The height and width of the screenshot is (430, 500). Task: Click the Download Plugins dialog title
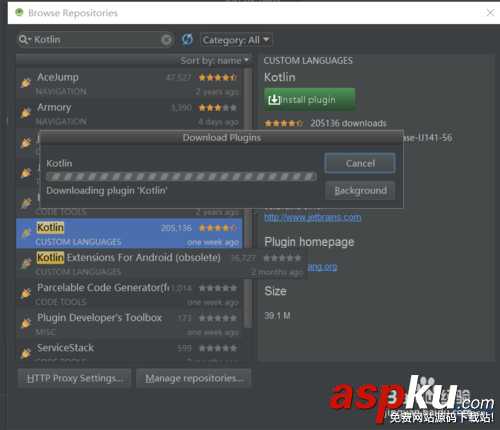[x=222, y=138]
